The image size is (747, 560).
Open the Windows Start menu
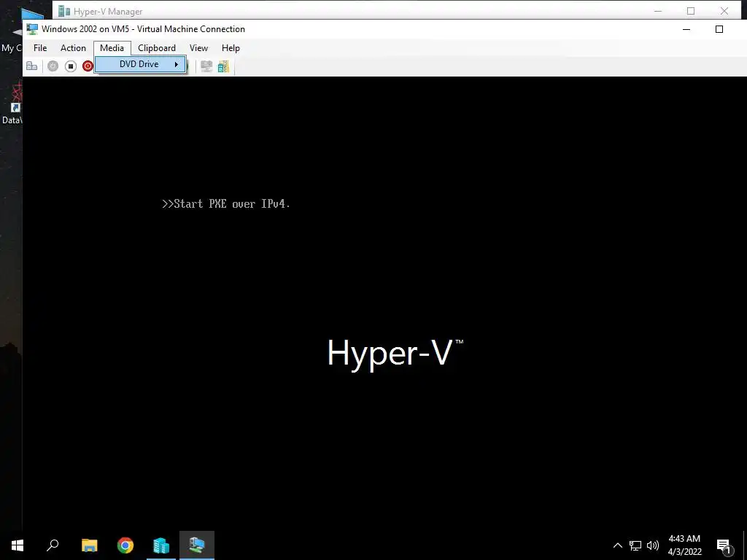(18, 545)
